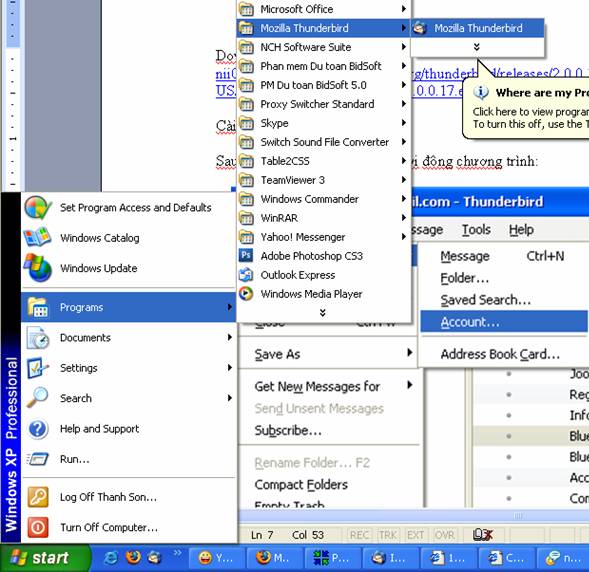The image size is (589, 572).
Task: Choose Account… from the New submenu
Action: pos(504,322)
